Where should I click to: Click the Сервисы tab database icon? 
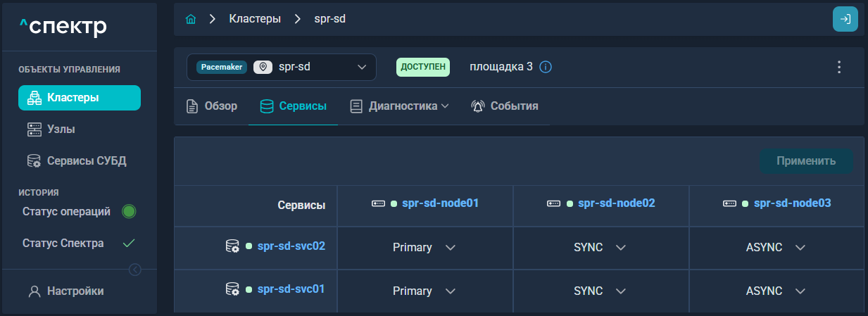(266, 106)
